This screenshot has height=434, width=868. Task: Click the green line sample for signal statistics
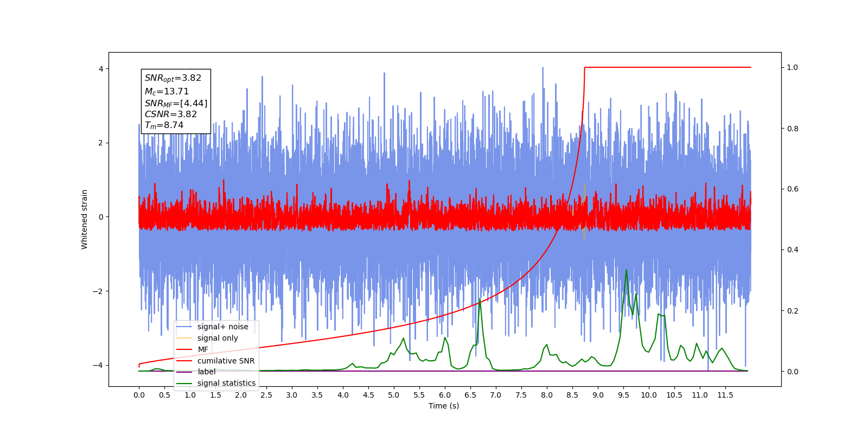[x=184, y=383]
